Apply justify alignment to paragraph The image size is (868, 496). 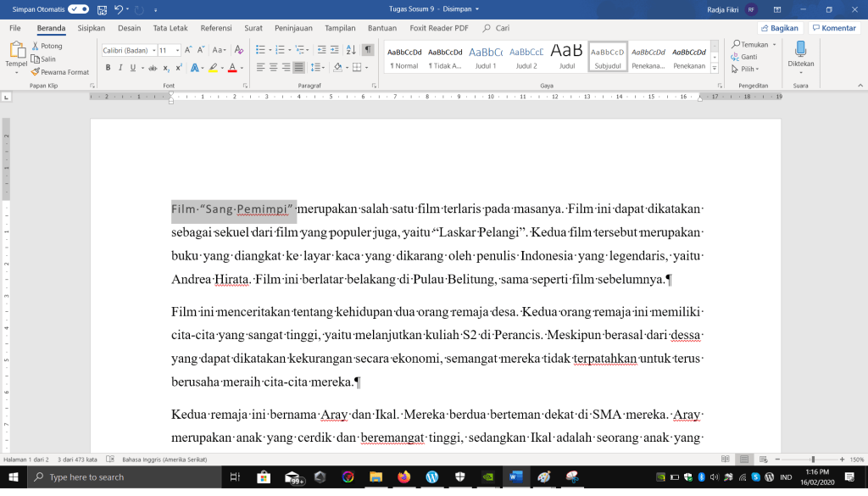[299, 68]
